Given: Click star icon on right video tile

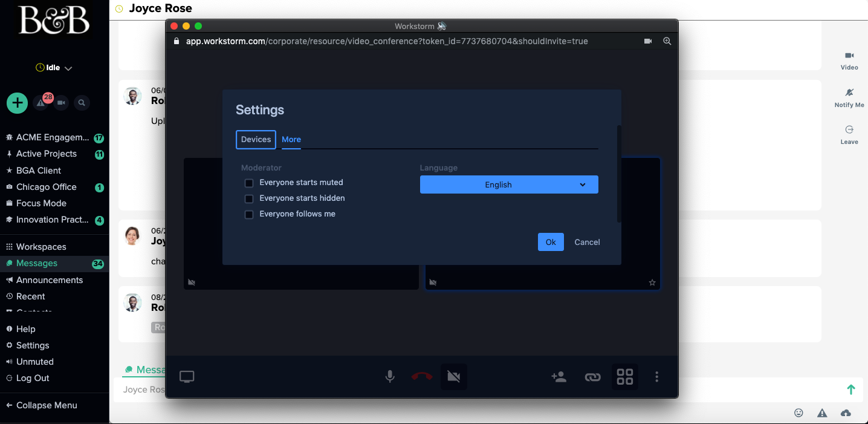Looking at the screenshot, I should 652,282.
